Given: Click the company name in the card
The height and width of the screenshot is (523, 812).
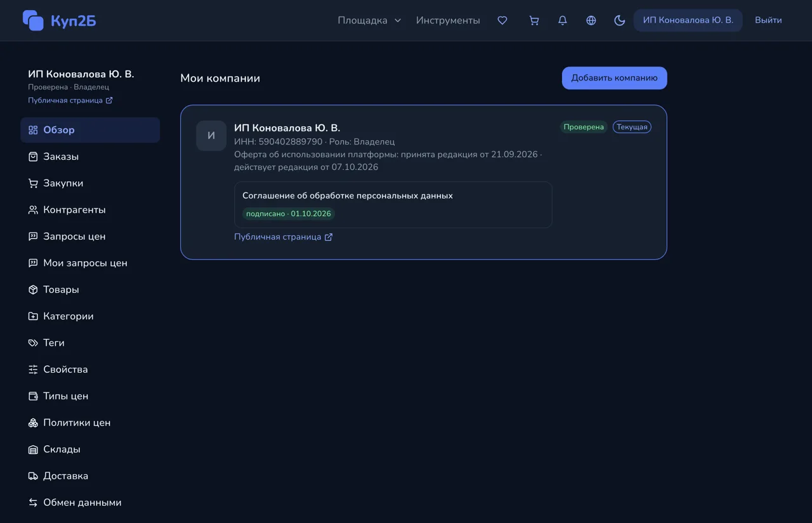Looking at the screenshot, I should tap(287, 128).
